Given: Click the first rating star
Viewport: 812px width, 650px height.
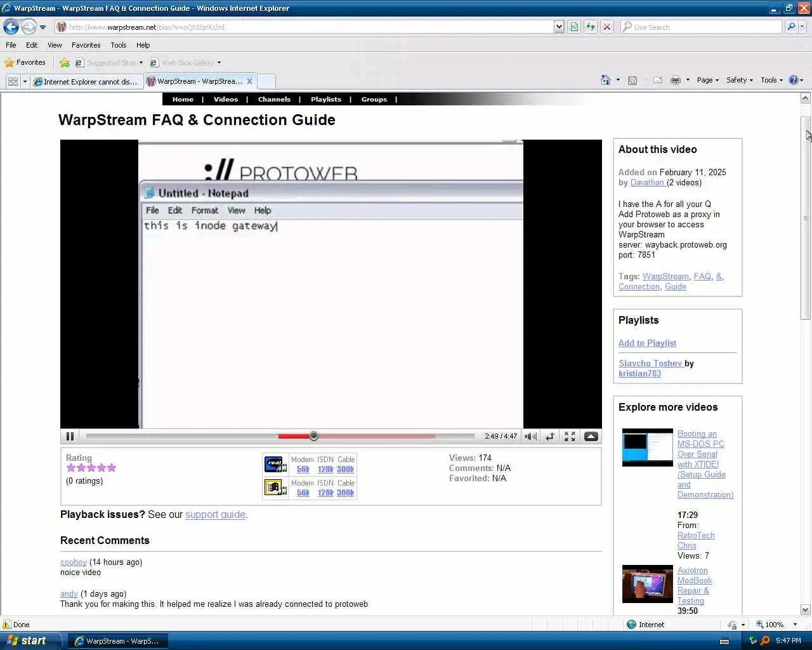Looking at the screenshot, I should click(71, 468).
